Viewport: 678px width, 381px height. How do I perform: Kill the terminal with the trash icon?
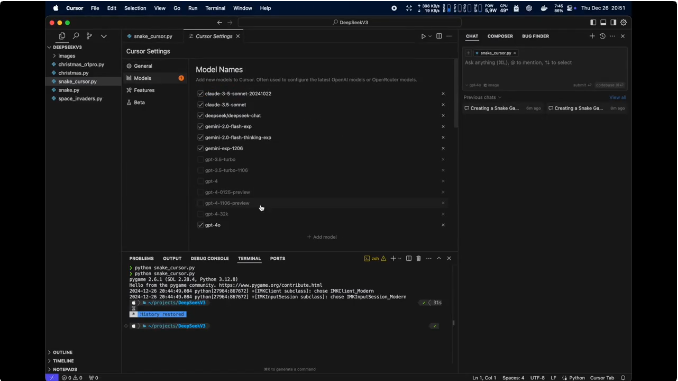(x=419, y=258)
